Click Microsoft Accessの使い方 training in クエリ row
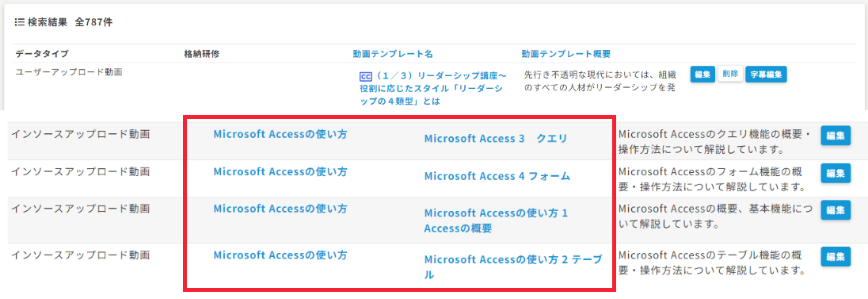Screen dimensions: 868x299 coord(280,134)
